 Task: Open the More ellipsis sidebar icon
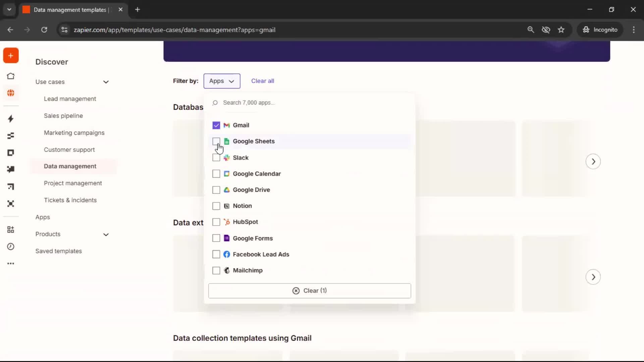tap(11, 264)
